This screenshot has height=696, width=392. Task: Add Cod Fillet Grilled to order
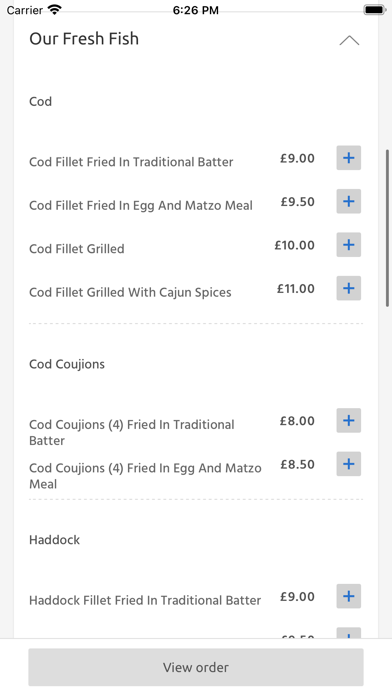348,245
